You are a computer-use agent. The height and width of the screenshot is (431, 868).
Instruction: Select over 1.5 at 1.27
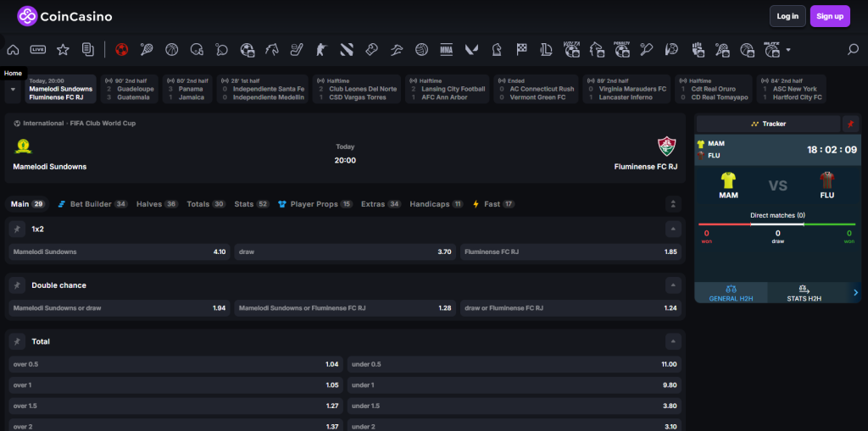[176, 406]
